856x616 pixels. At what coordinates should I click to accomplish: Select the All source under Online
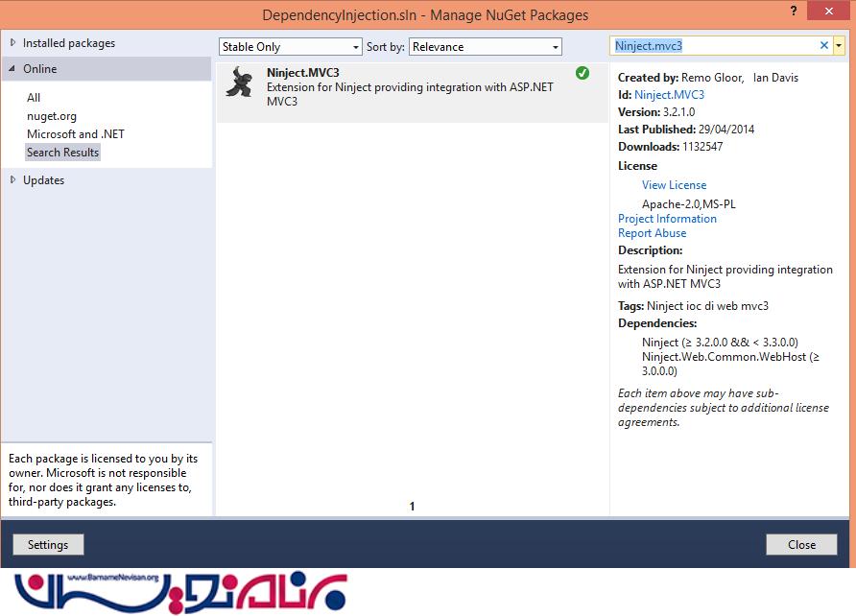pyautogui.click(x=34, y=98)
